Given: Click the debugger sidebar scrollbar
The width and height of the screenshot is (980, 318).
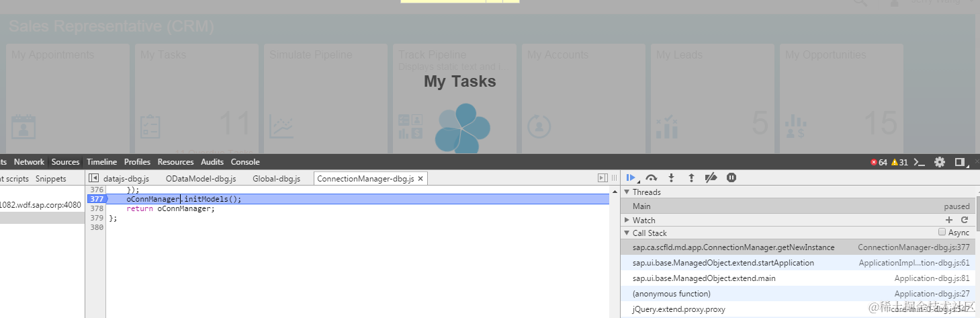Looking at the screenshot, I should tap(977, 215).
